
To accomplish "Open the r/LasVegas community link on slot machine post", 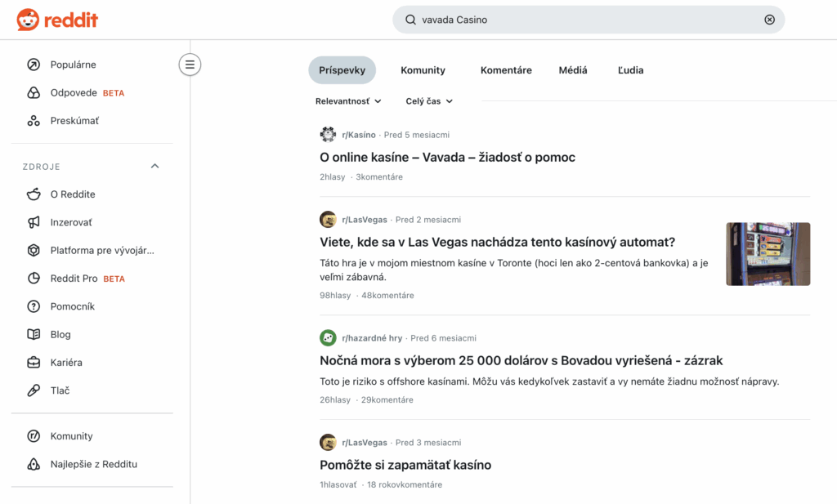I will pyautogui.click(x=365, y=220).
